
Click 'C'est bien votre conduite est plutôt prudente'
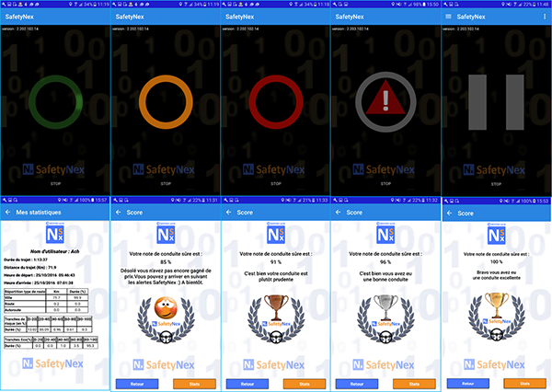[x=276, y=276]
